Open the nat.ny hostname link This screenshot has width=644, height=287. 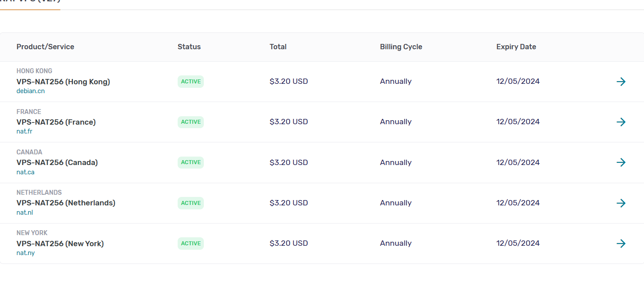click(x=25, y=253)
